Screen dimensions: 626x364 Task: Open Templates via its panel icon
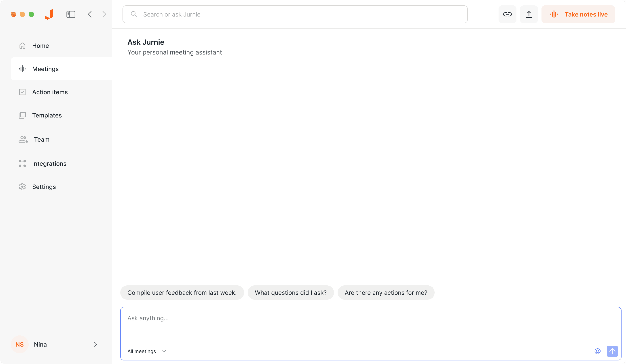click(22, 115)
